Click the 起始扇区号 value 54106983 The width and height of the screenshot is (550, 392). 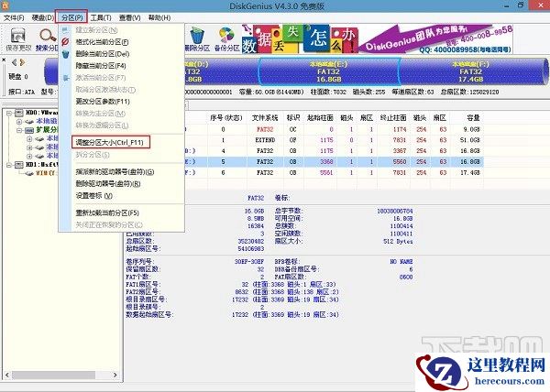[x=251, y=249]
